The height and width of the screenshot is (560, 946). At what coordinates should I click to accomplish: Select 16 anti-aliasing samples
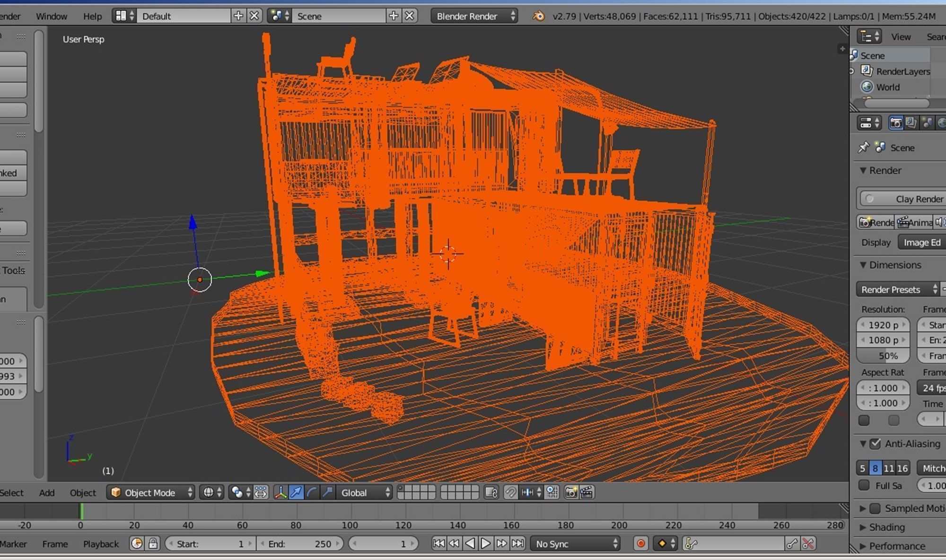coord(902,468)
